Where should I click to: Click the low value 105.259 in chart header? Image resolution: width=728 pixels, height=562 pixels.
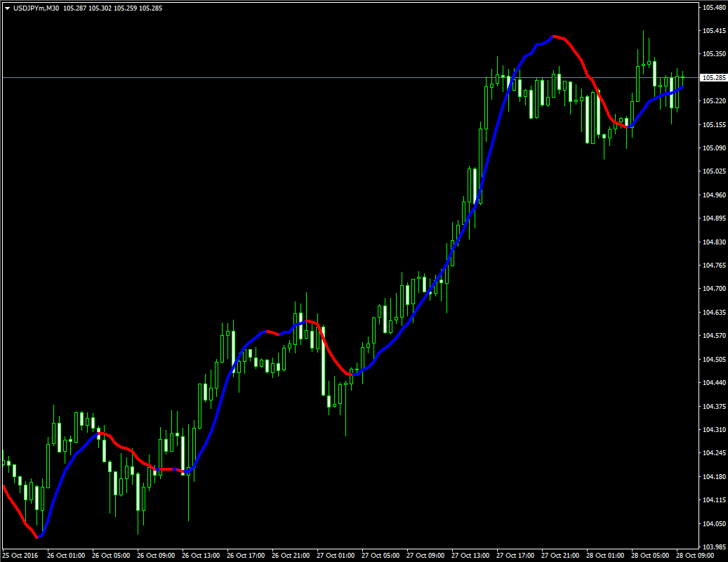point(126,8)
